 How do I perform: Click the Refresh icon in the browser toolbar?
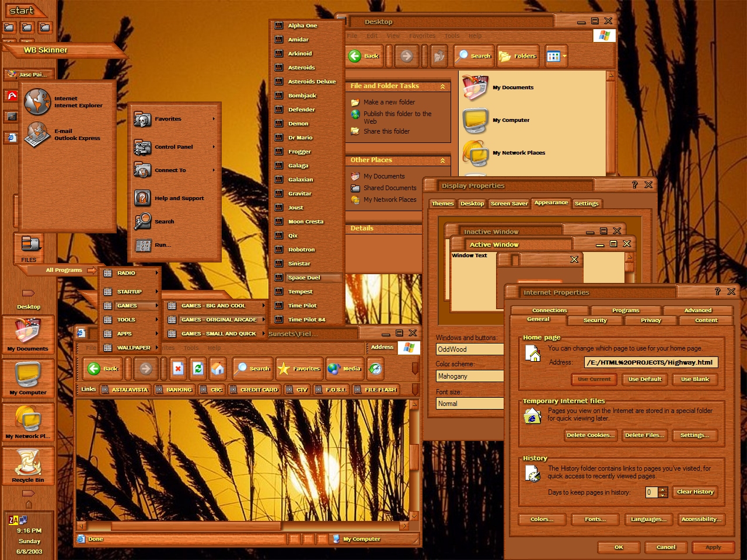[198, 369]
